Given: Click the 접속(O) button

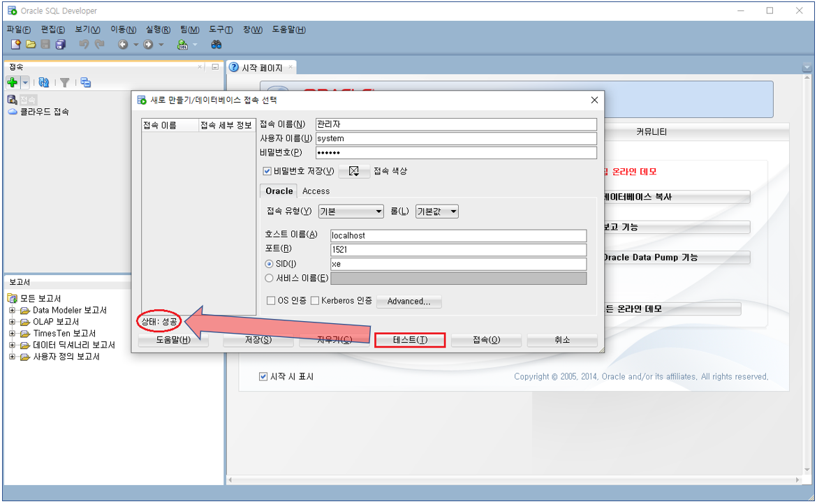Looking at the screenshot, I should pyautogui.click(x=486, y=339).
